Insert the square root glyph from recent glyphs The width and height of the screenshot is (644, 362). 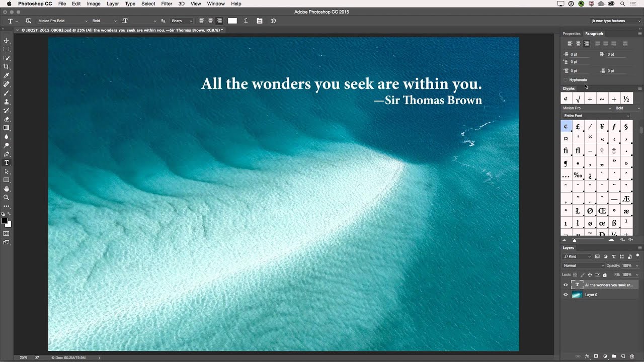pos(578,99)
